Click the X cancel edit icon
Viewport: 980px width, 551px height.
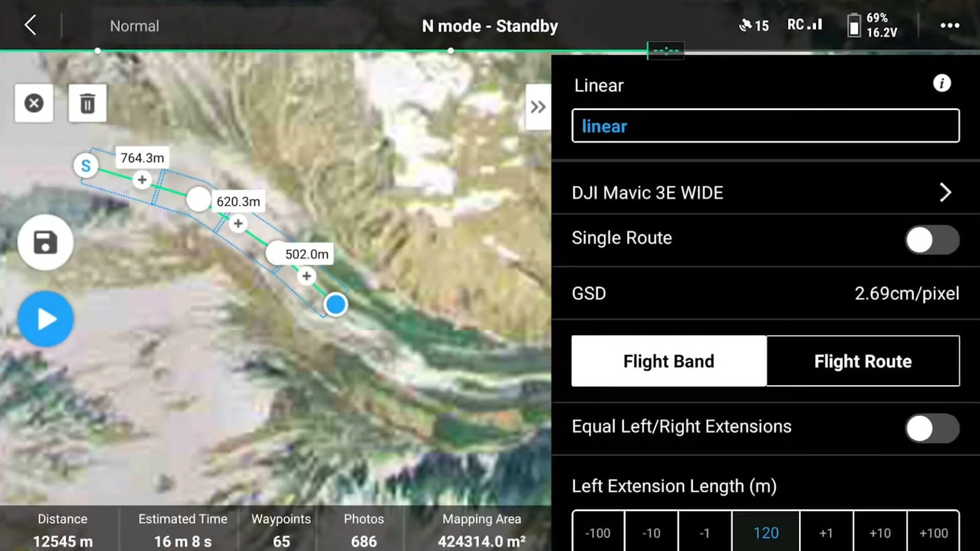(x=34, y=103)
